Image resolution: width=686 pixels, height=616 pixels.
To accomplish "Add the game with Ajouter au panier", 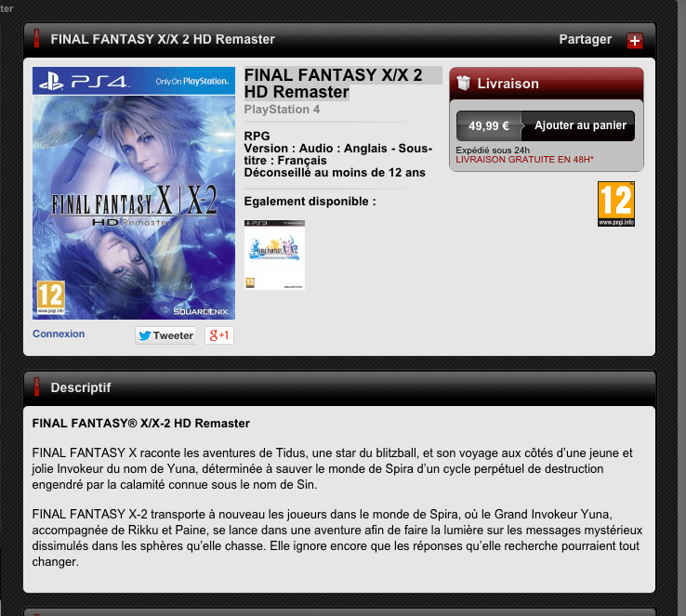I will (x=580, y=125).
